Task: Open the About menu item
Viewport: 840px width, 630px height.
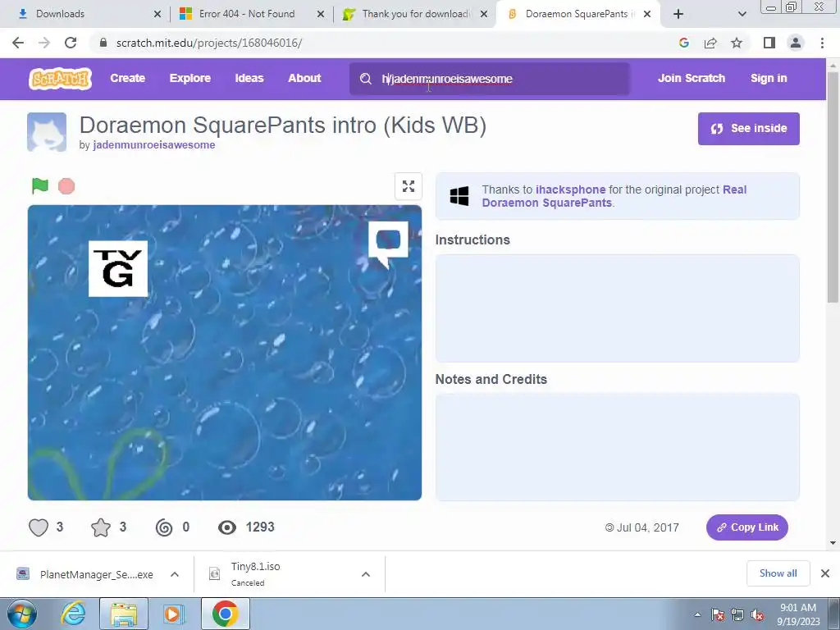Action: point(304,78)
